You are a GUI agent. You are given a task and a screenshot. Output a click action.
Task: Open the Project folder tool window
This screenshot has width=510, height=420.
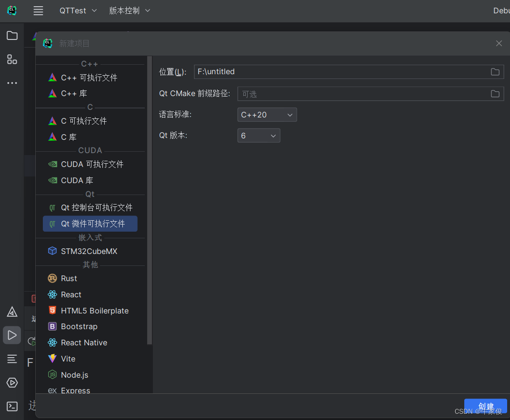(12, 35)
